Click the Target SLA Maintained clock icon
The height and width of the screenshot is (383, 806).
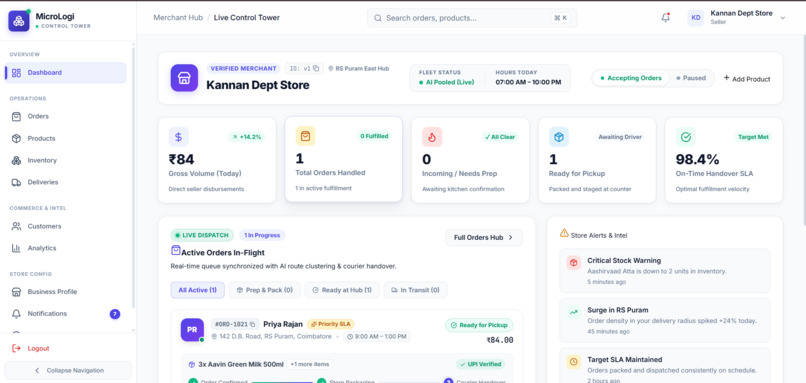(x=574, y=361)
